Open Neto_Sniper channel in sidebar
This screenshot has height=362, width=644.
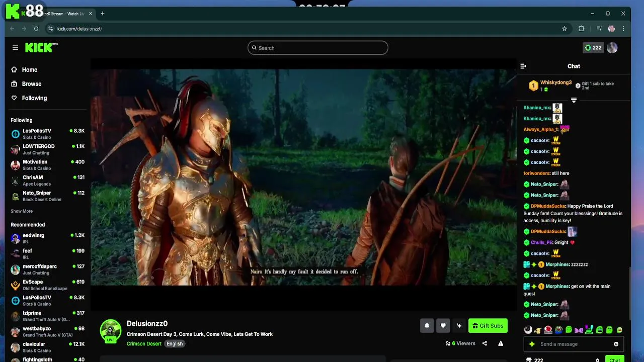[x=47, y=196]
